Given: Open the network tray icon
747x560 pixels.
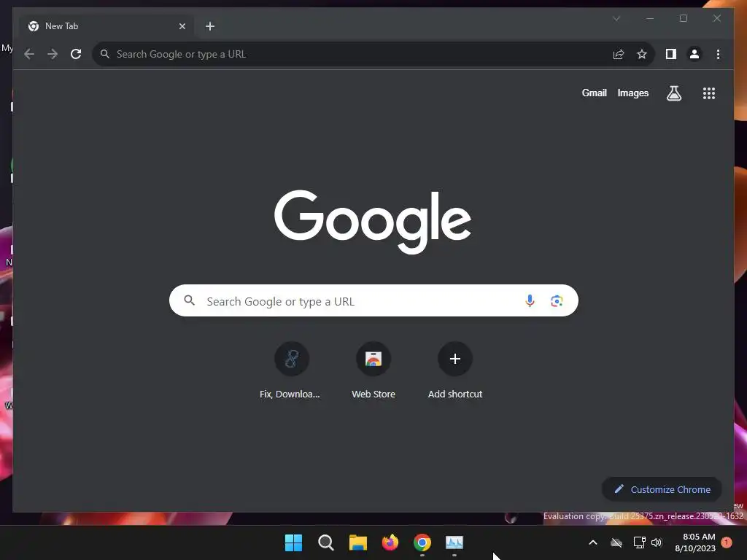Looking at the screenshot, I should (639, 542).
